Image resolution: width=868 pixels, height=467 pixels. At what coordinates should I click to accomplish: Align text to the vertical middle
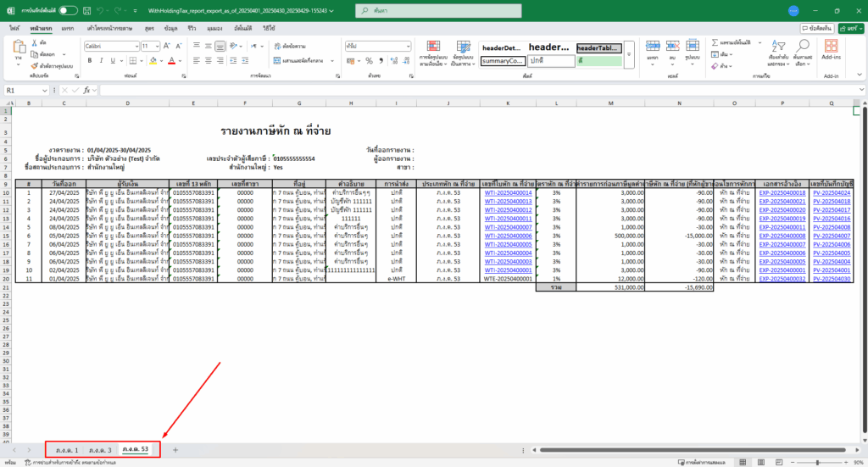(x=209, y=46)
